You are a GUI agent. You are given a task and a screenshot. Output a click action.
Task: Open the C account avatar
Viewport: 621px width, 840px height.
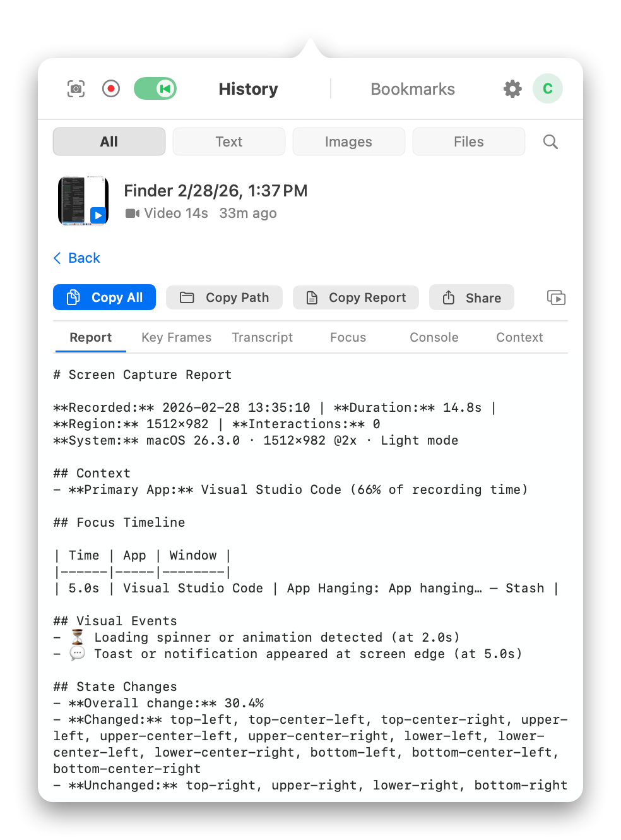[547, 88]
